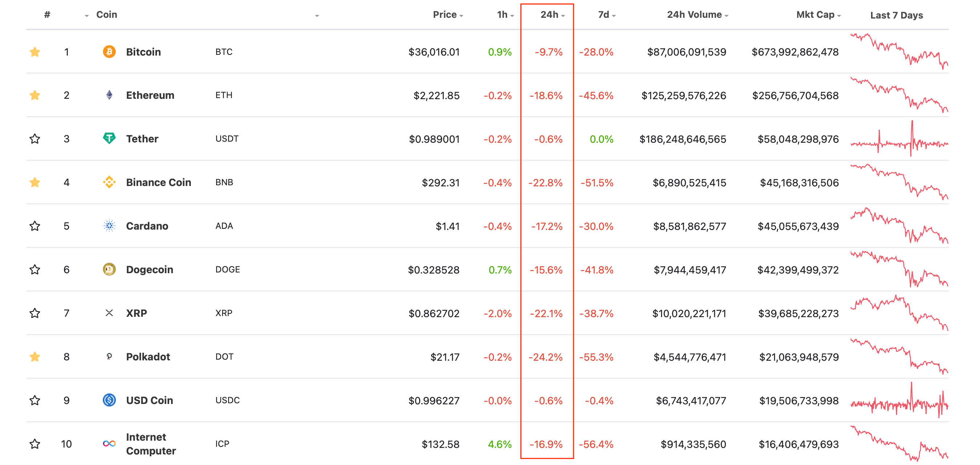The height and width of the screenshot is (465, 980).
Task: Click Polkadot's 7d change -55.3%
Action: click(596, 357)
